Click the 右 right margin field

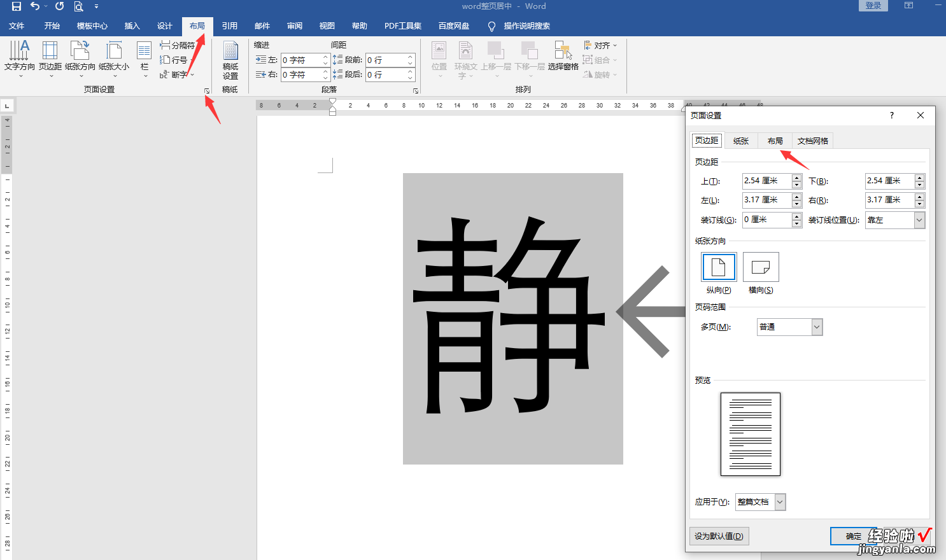click(x=890, y=200)
